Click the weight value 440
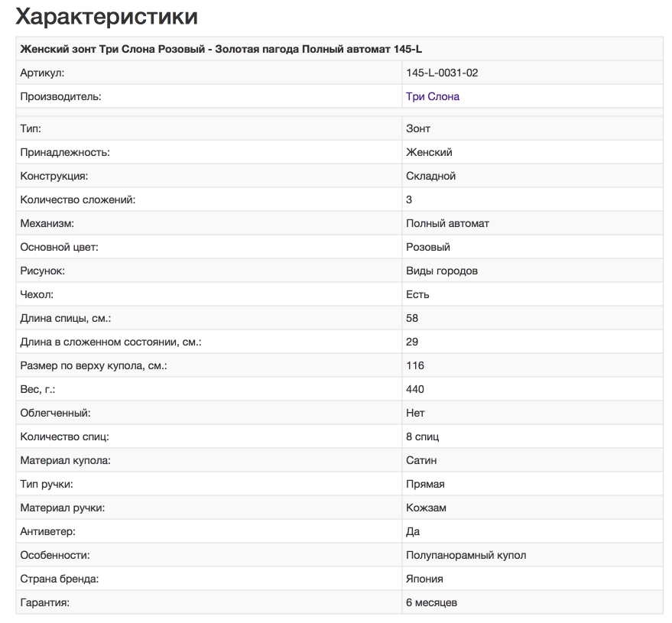 tap(415, 390)
